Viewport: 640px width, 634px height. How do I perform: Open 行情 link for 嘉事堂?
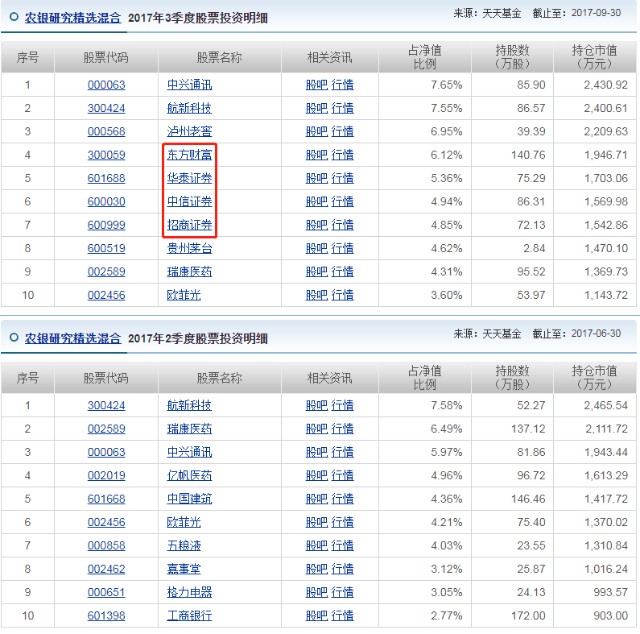pos(342,569)
